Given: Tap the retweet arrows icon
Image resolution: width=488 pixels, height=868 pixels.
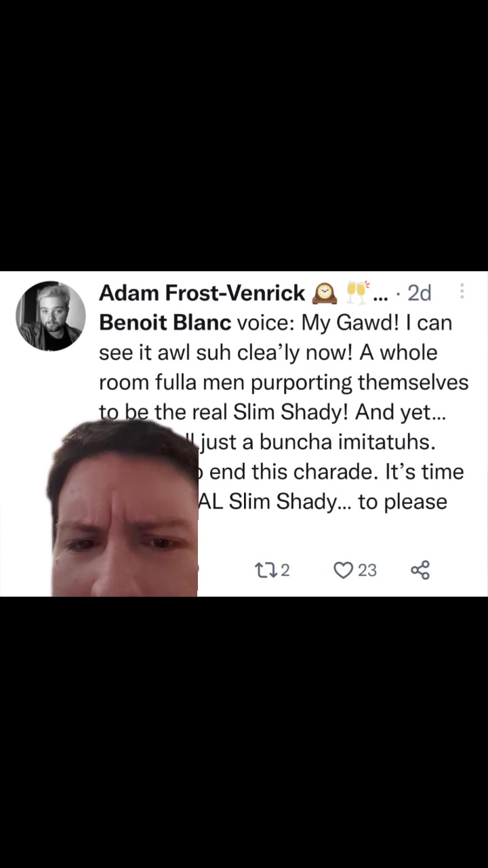Looking at the screenshot, I should pyautogui.click(x=264, y=570).
